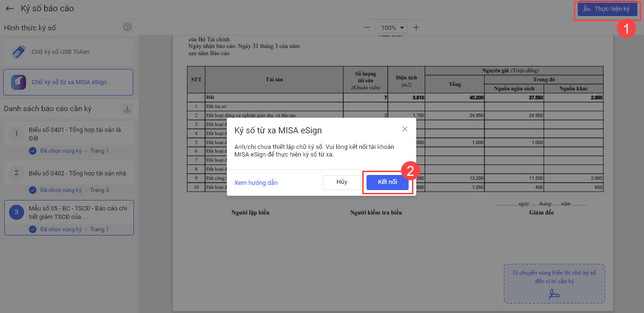
Task: Download the report list via download icon
Action: pyautogui.click(x=127, y=108)
